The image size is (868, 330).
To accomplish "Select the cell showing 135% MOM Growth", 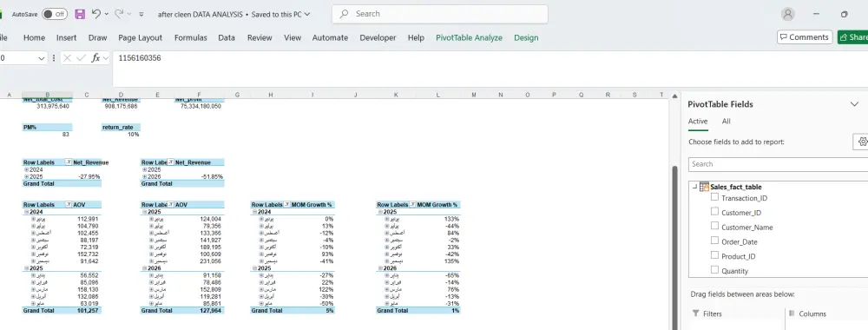I will point(437,261).
